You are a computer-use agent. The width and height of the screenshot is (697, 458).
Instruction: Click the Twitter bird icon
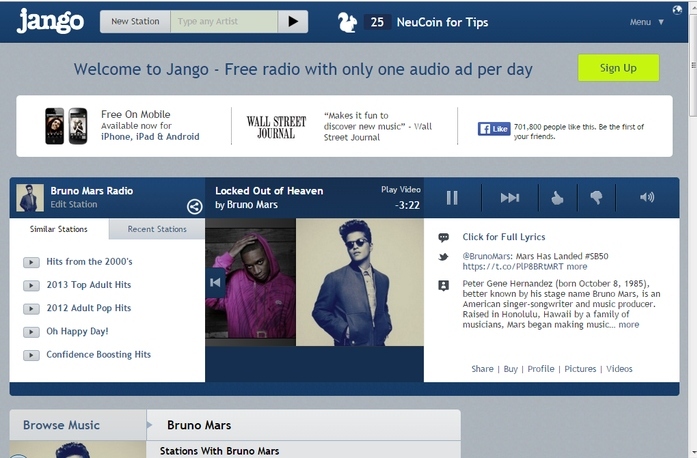point(443,257)
